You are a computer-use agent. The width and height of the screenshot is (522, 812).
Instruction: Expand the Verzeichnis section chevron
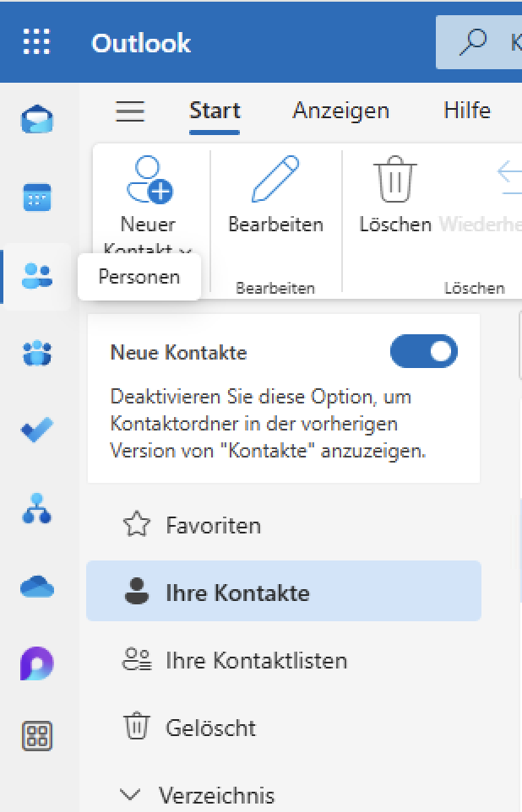(x=129, y=794)
